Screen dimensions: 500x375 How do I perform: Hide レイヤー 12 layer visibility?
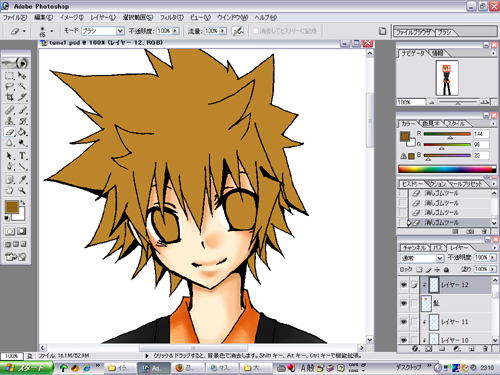click(x=404, y=285)
